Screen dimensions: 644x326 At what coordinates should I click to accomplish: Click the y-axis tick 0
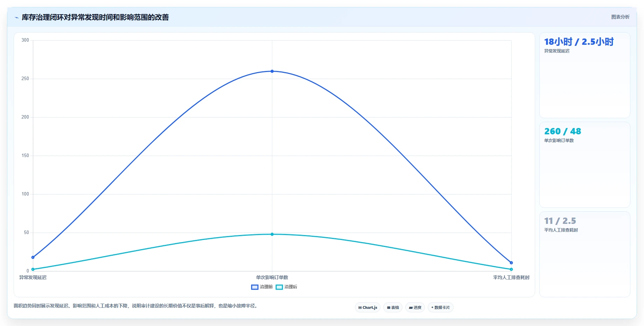(28, 271)
